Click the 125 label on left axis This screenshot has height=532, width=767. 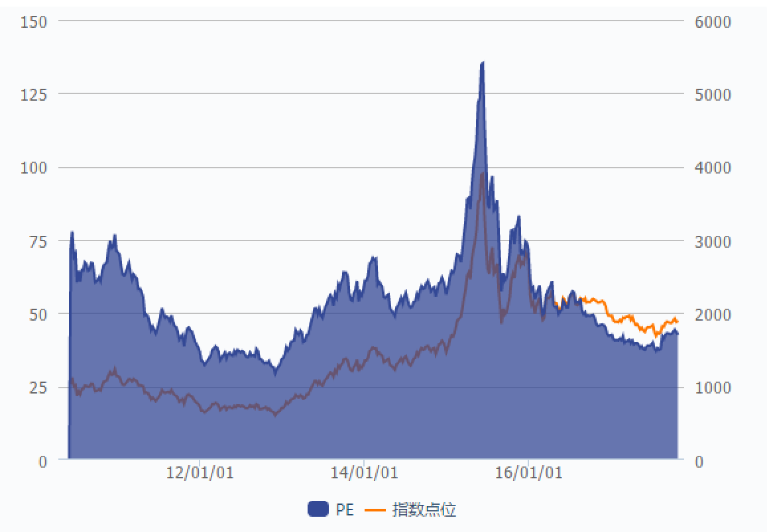[34, 95]
